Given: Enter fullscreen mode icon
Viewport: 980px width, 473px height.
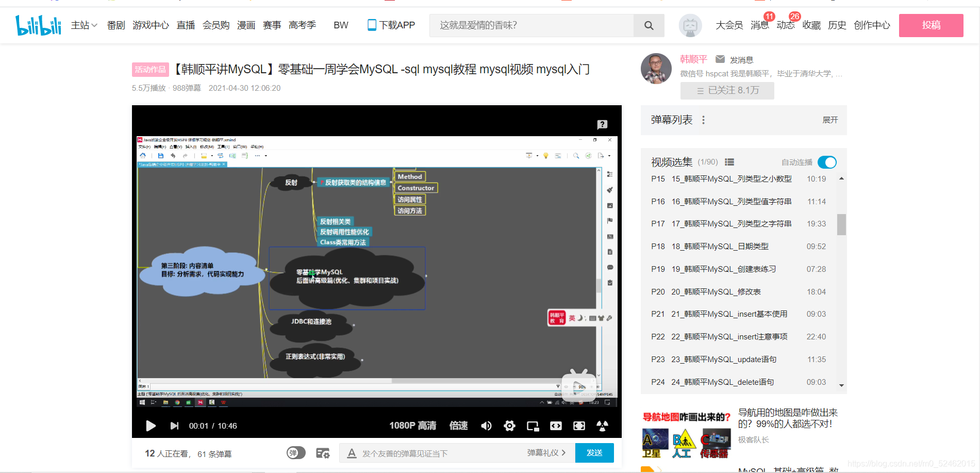Looking at the screenshot, I should [602, 426].
